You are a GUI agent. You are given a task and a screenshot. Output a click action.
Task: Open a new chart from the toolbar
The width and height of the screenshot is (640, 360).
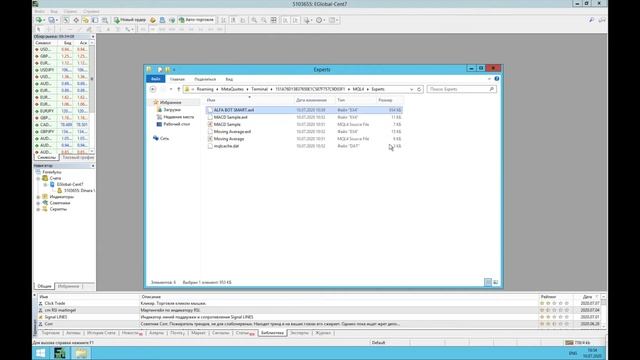(x=38, y=20)
